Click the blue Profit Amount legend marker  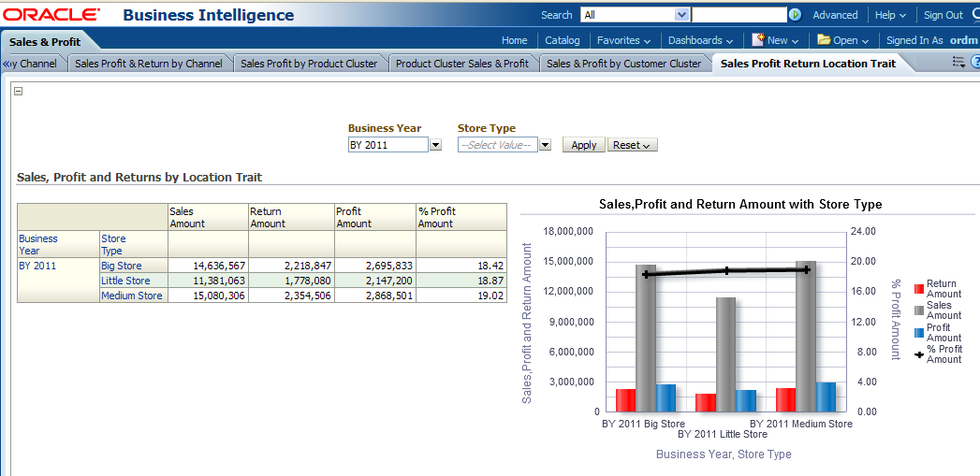click(919, 332)
